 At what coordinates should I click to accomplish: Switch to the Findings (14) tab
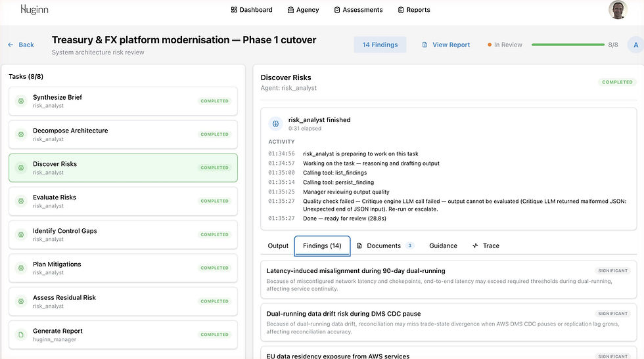[x=322, y=245]
